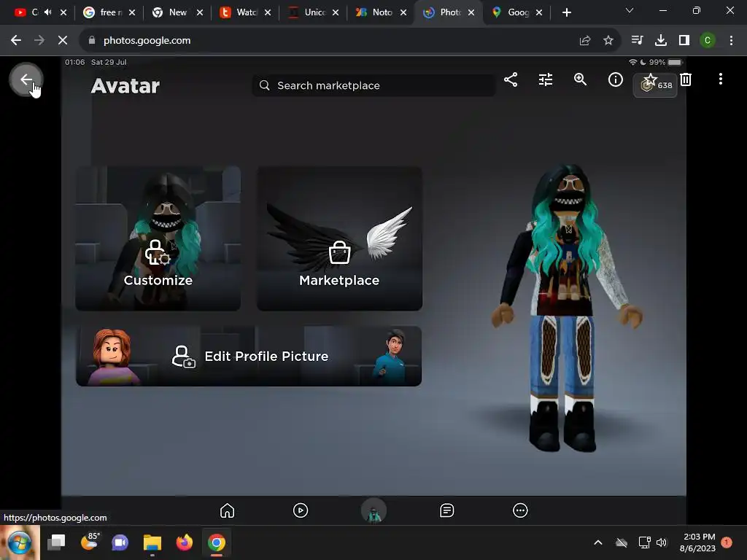The image size is (747, 560).
Task: Select Edit Profile Picture banner
Action: click(x=249, y=356)
